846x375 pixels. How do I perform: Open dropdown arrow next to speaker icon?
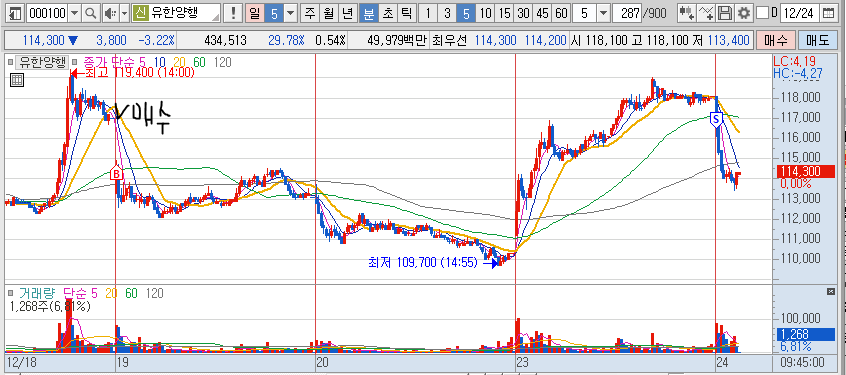pos(124,13)
